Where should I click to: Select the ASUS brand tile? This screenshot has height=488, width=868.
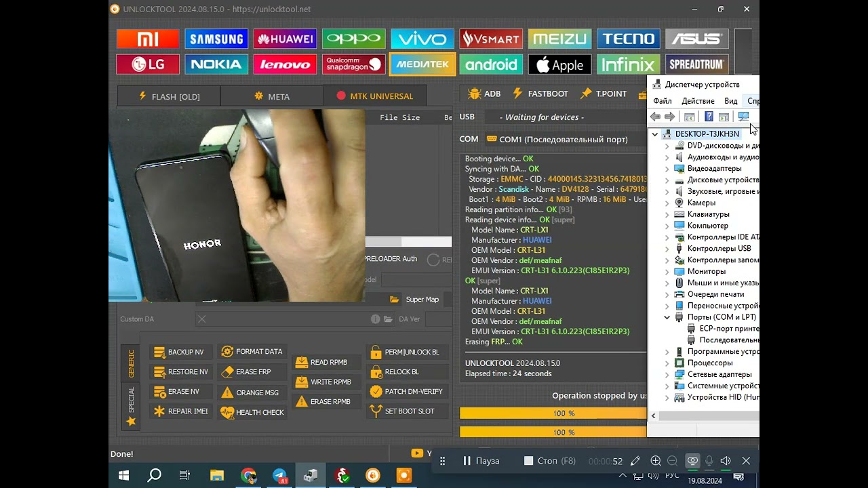[x=696, y=39]
